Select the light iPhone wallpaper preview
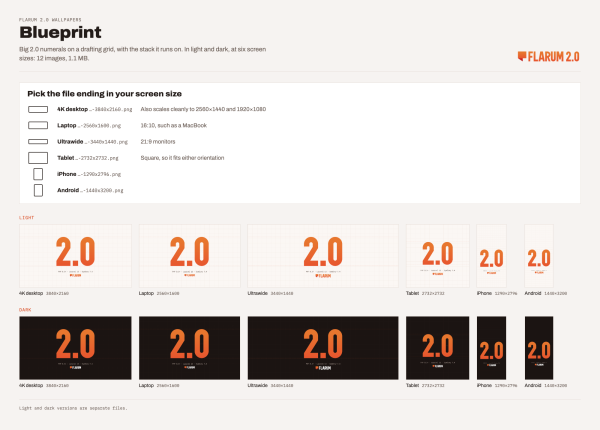 [491, 256]
